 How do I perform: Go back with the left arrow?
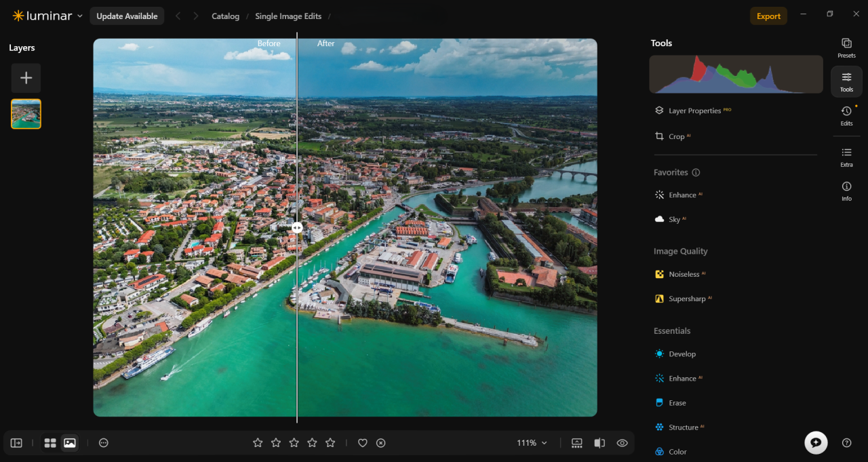click(x=178, y=16)
